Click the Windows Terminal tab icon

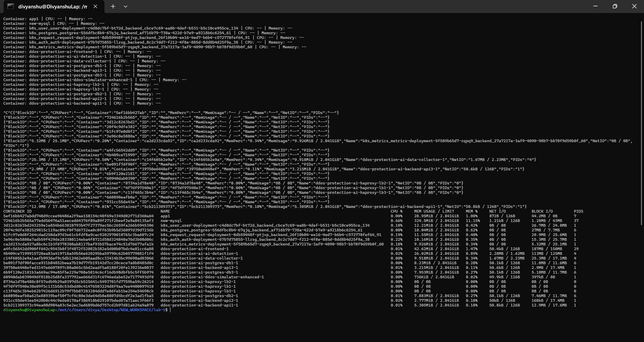(x=10, y=6)
